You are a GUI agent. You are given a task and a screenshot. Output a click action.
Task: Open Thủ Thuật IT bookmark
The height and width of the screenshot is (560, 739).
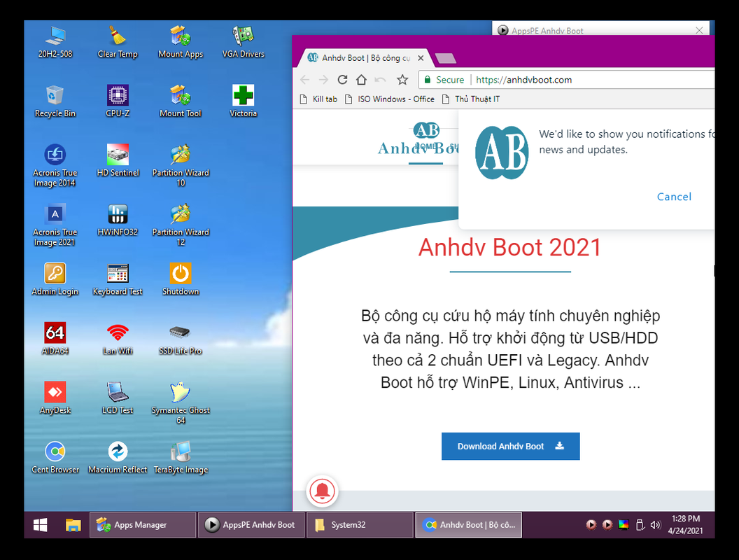point(471,99)
